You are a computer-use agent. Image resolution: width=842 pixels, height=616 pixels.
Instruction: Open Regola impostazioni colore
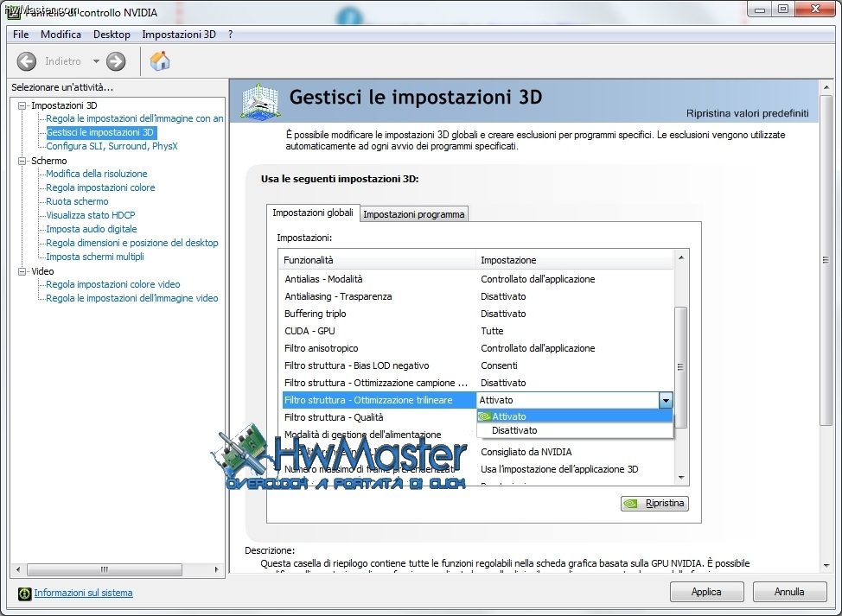click(100, 187)
